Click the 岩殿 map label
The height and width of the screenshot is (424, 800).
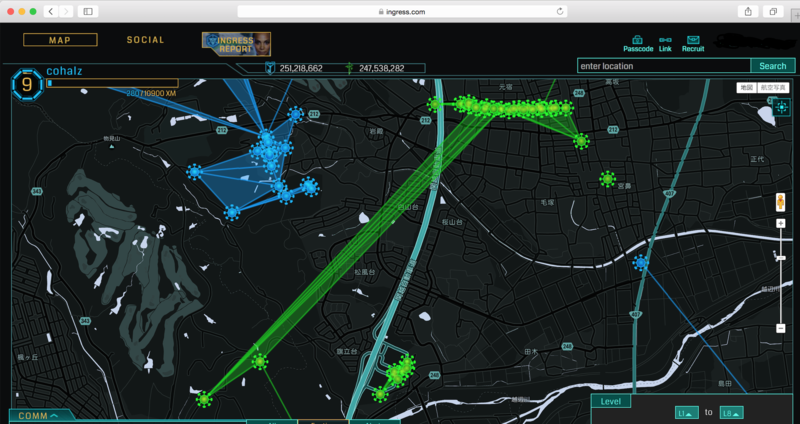[376, 131]
